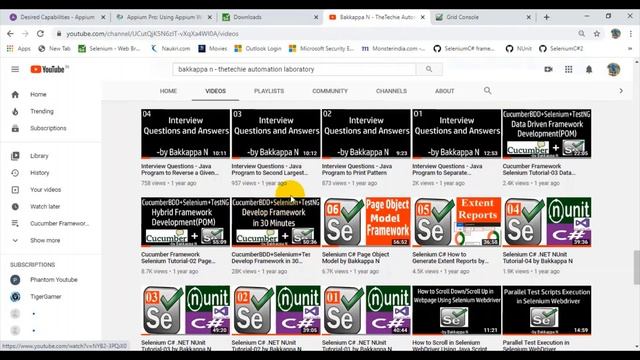640x360 pixels.
Task: Open the notifications bell
Action: [x=589, y=69]
